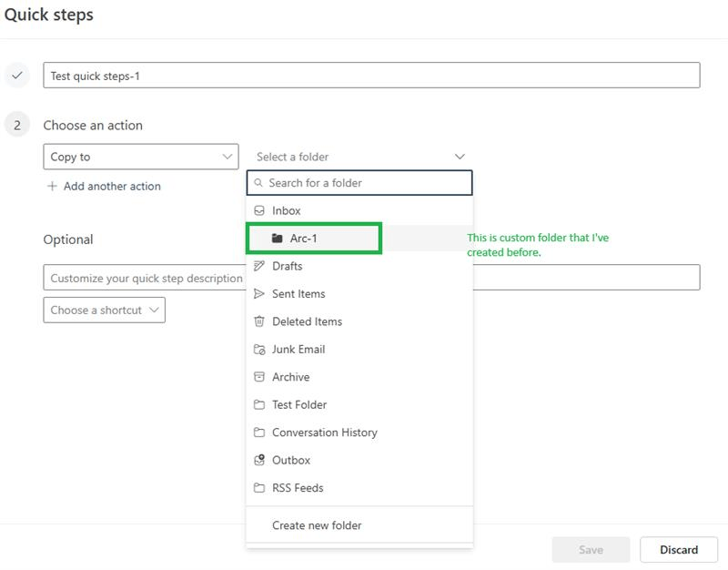Click the Sent Items arrow icon
This screenshot has width=728, height=570.
pyautogui.click(x=259, y=294)
